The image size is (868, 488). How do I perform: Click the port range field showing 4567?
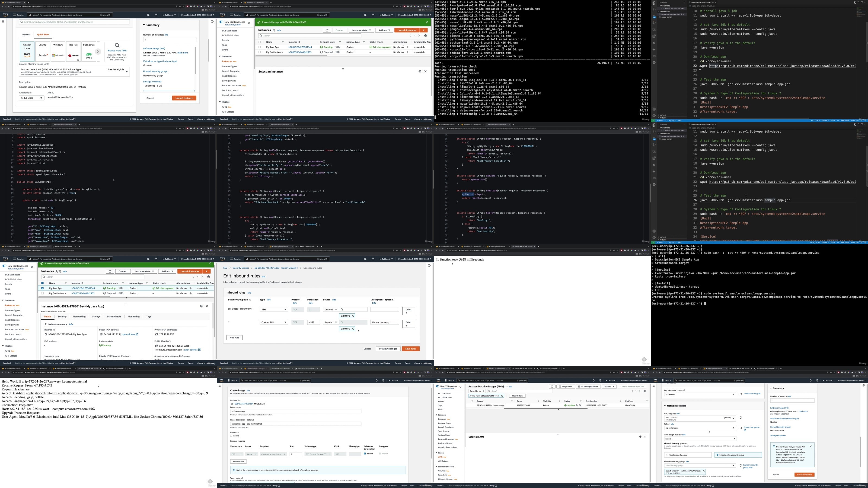313,322
